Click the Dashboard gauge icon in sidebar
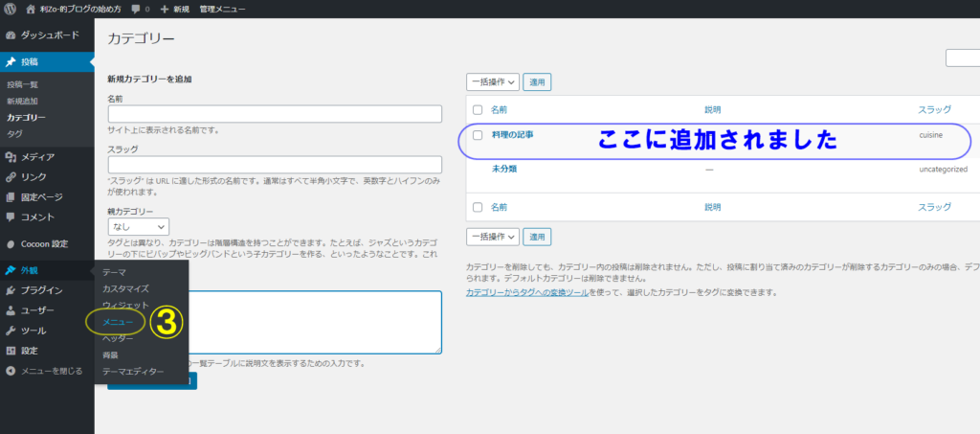Image resolution: width=980 pixels, height=434 pixels. point(11,35)
